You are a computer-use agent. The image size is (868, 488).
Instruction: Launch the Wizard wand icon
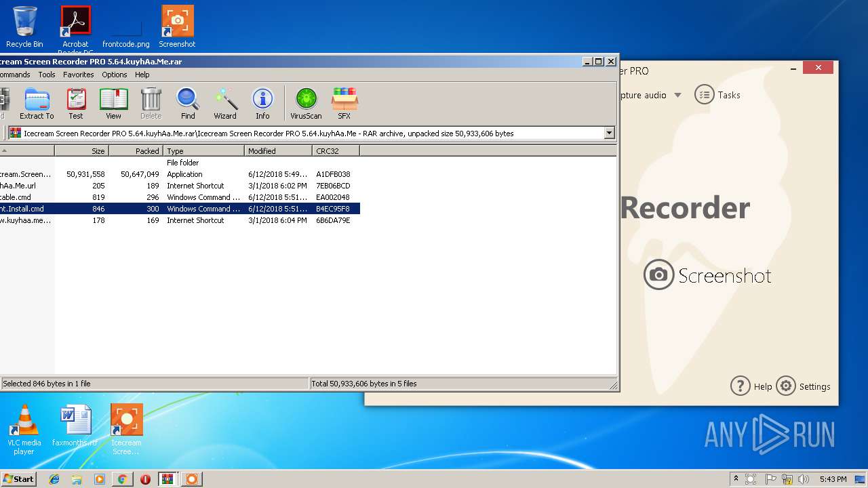[x=225, y=104]
